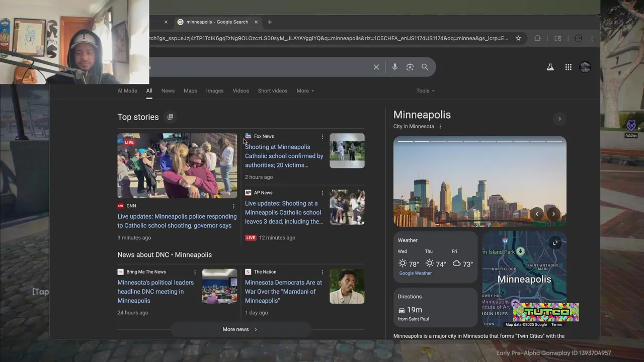Open Minnesota's political leaders headline DNC article

(x=156, y=292)
